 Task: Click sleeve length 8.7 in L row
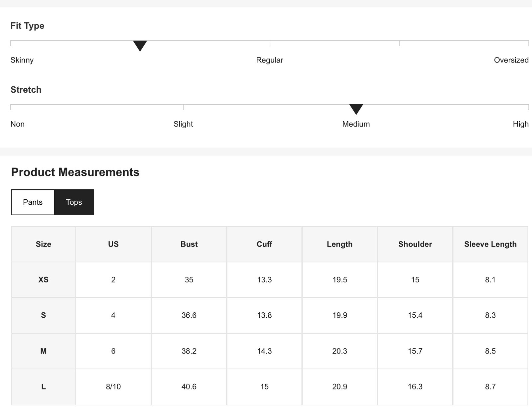pos(490,387)
